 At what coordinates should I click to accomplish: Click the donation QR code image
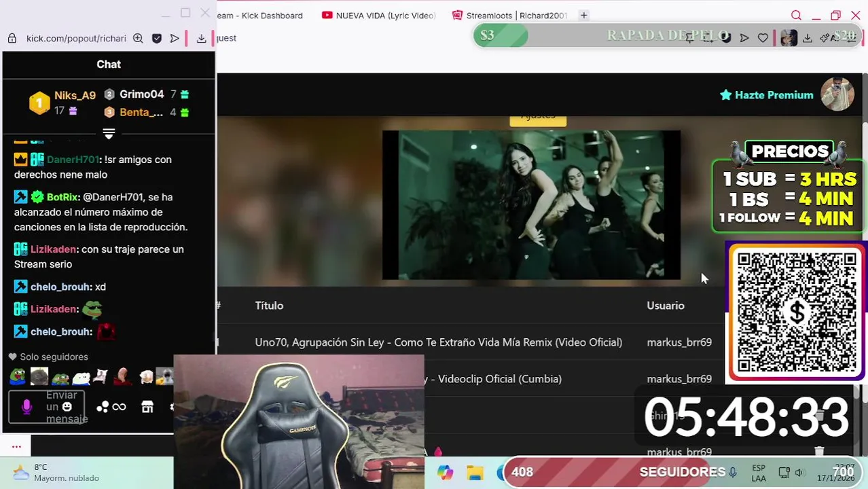pyautogui.click(x=796, y=312)
